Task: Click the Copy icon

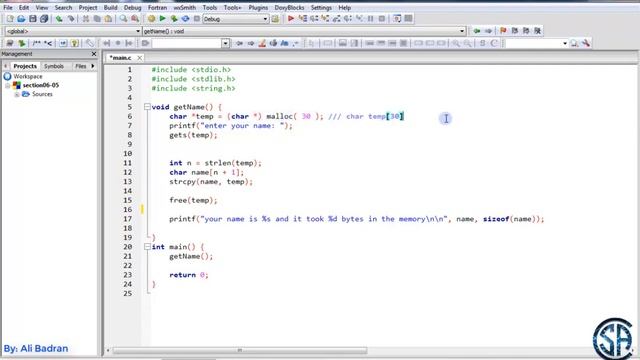Action: (97, 19)
